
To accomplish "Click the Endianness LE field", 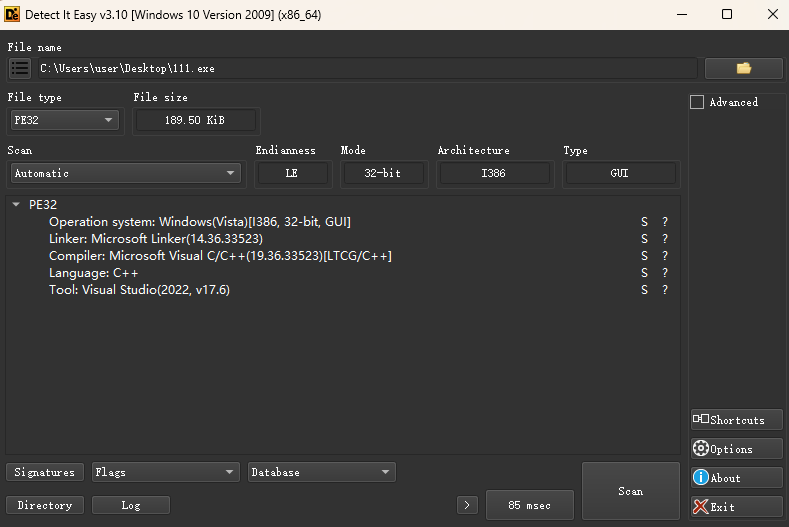I will (x=292, y=173).
